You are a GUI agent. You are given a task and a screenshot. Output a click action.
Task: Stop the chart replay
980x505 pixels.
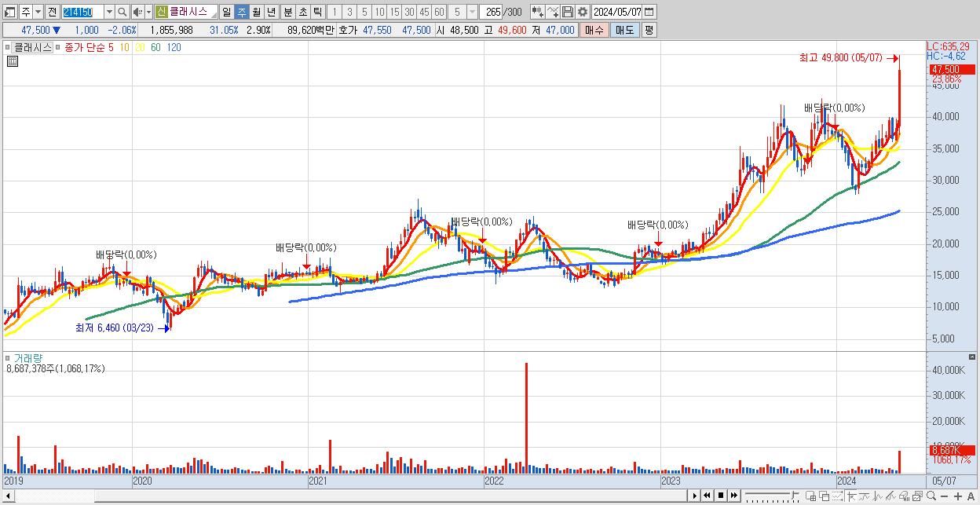(721, 496)
